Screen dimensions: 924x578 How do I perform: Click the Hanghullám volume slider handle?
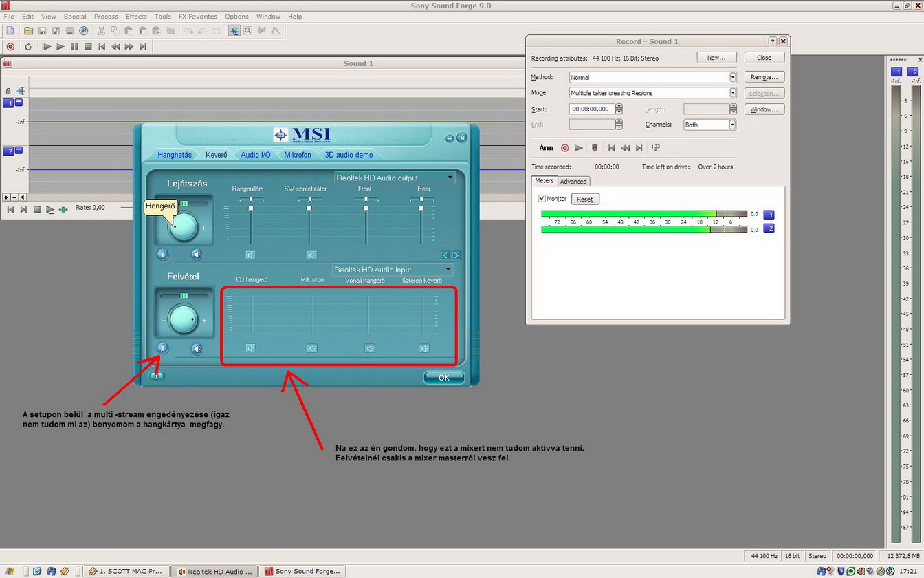click(x=251, y=208)
